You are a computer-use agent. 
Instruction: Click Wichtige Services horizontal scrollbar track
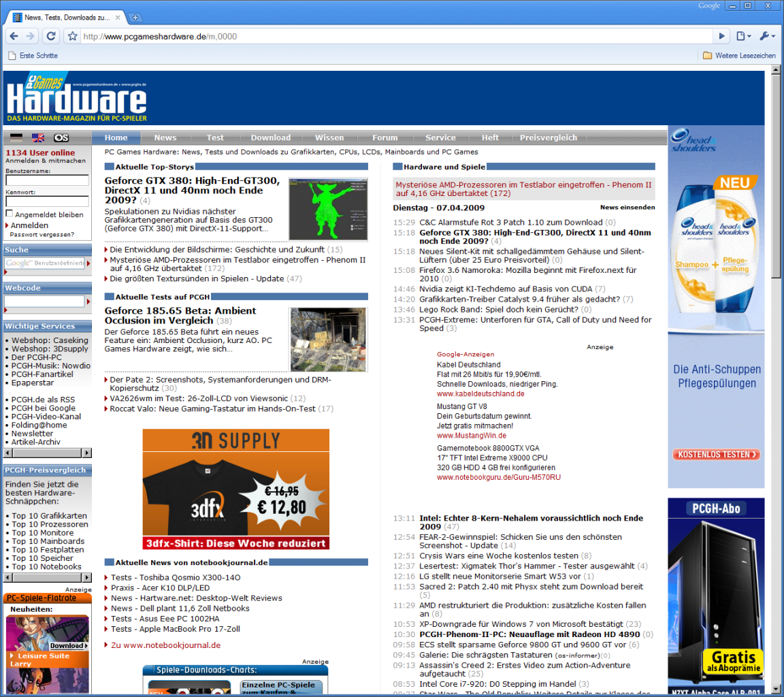[x=47, y=453]
